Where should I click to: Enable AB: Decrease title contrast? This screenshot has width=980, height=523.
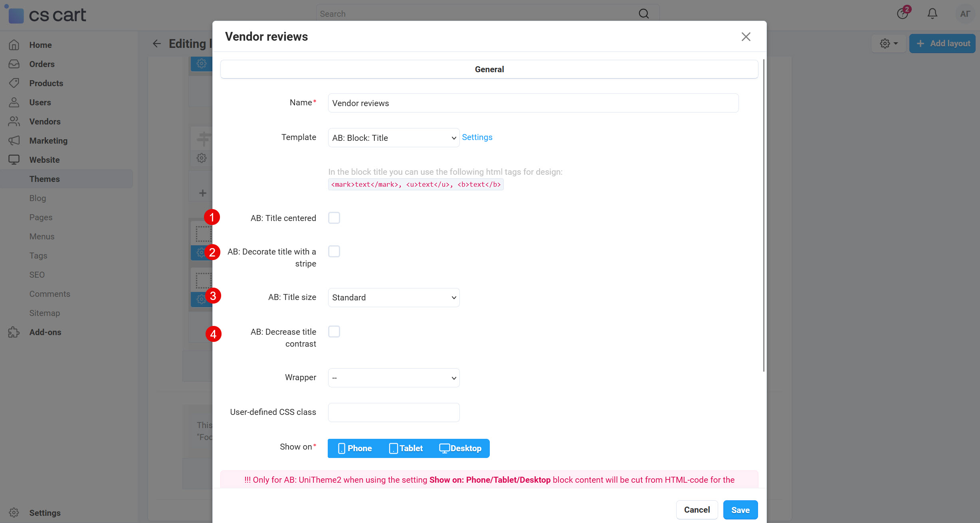(x=334, y=331)
